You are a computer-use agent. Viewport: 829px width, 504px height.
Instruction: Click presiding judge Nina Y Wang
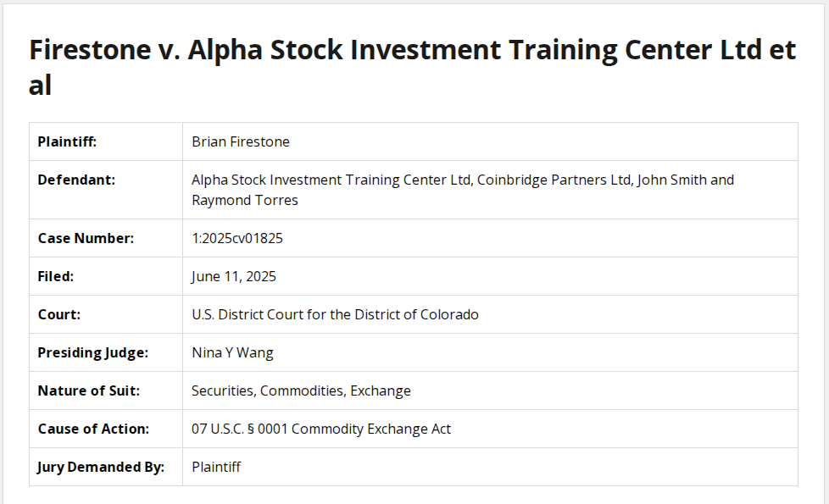pyautogui.click(x=232, y=352)
